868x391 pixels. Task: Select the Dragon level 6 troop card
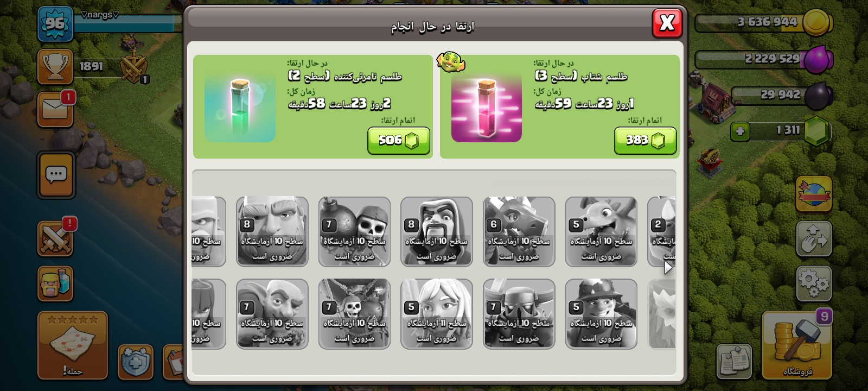pos(519,232)
